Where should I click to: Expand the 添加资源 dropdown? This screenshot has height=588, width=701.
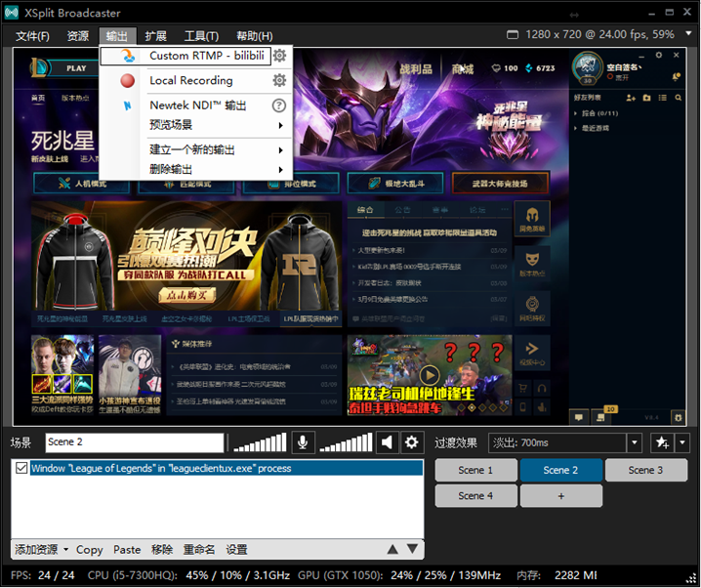(65, 549)
